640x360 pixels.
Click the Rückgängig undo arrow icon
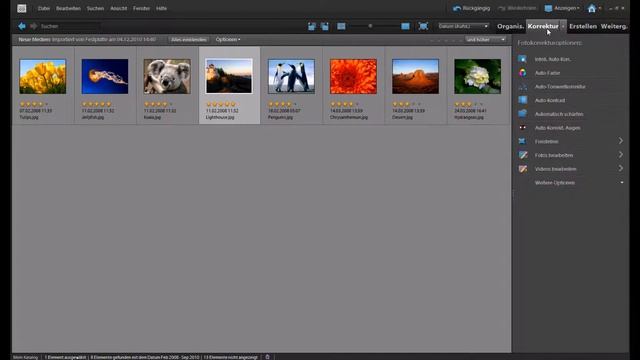coord(457,8)
